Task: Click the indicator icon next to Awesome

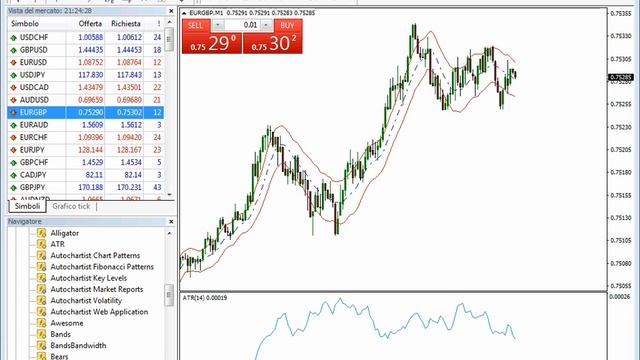Action: [41, 322]
